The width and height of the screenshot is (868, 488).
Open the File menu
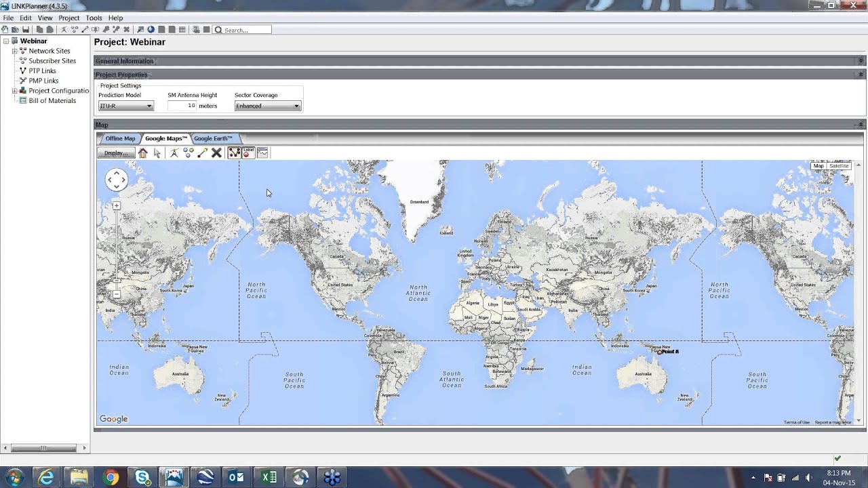coord(8,18)
